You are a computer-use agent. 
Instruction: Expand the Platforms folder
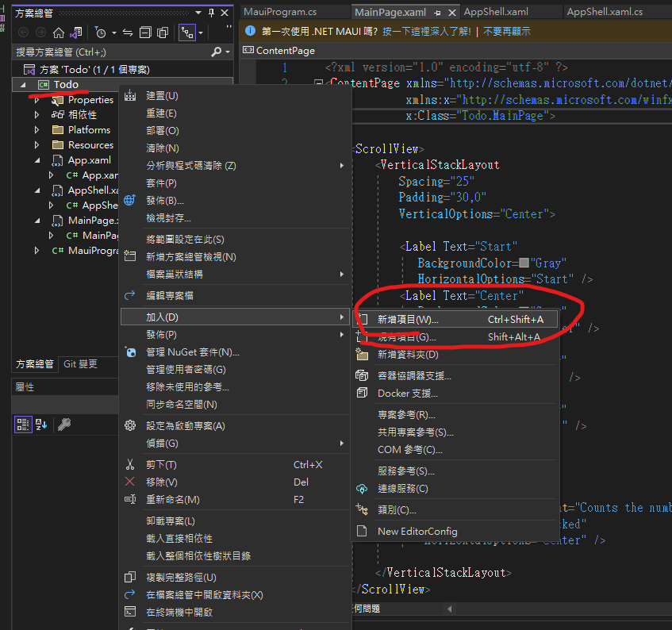click(x=36, y=130)
